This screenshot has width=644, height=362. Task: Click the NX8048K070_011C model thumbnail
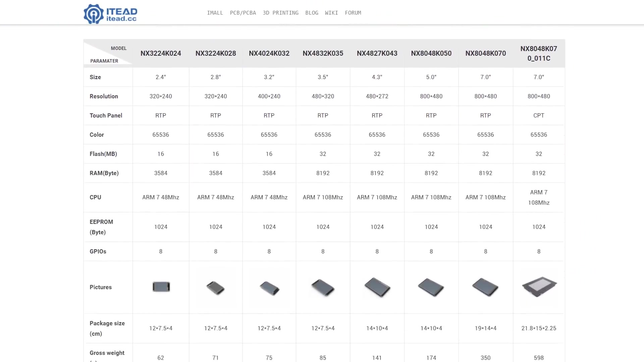(539, 287)
